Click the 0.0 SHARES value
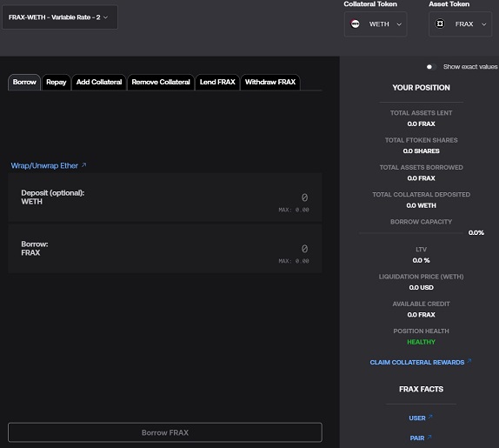Viewport: 499px width, 448px height. [421, 150]
